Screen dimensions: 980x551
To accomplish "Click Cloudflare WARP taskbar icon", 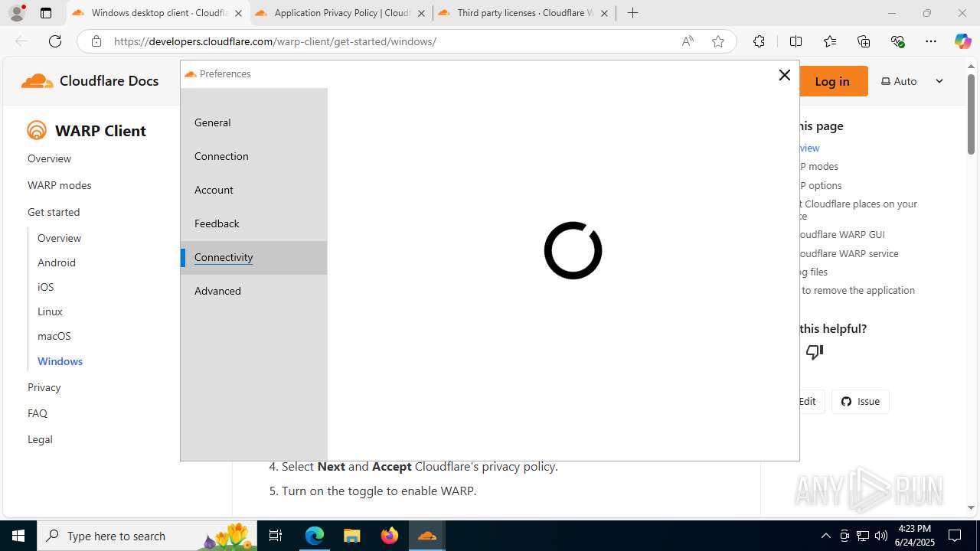I will coord(426,536).
